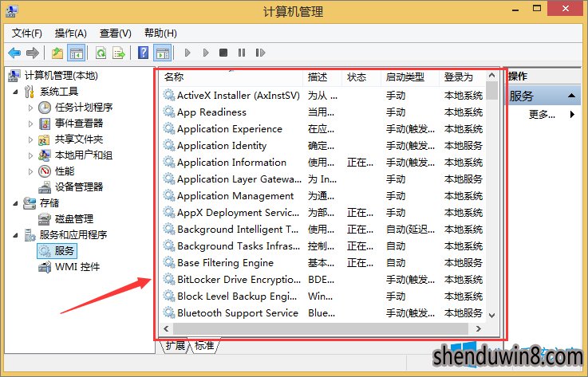Click the 任务计划程序 clock icon

pyautogui.click(x=45, y=108)
